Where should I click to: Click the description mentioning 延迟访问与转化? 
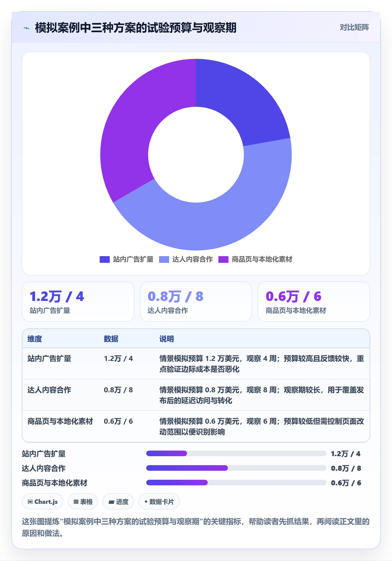[x=262, y=395]
